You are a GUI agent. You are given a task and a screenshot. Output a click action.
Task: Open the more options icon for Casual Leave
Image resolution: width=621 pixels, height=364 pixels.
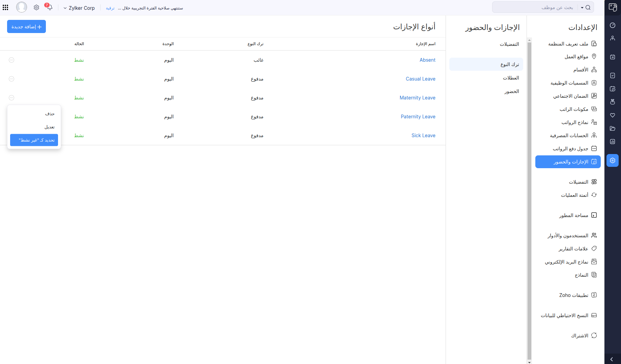pyautogui.click(x=11, y=79)
